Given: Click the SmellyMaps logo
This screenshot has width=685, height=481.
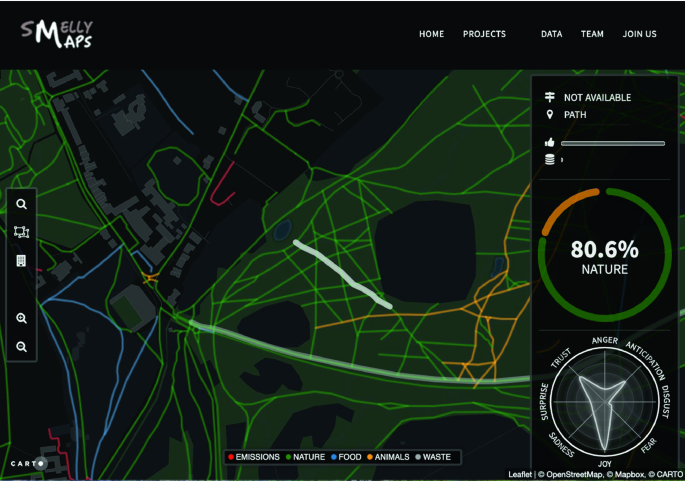Looking at the screenshot, I should 57,34.
